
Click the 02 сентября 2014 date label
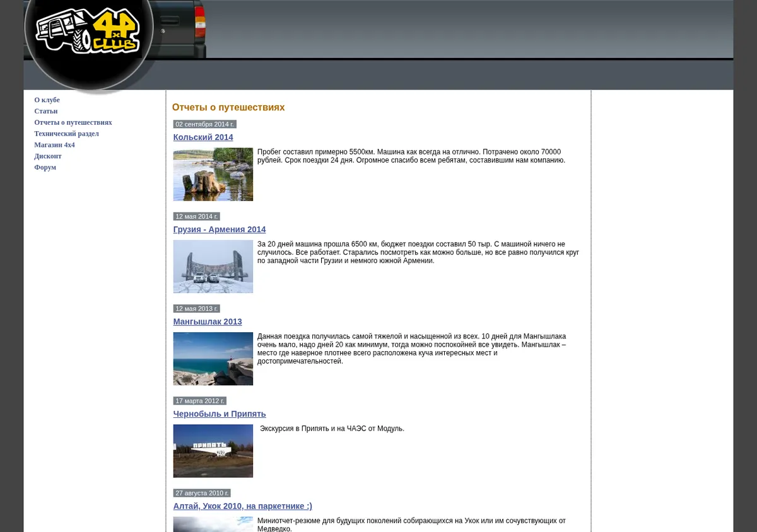(205, 124)
